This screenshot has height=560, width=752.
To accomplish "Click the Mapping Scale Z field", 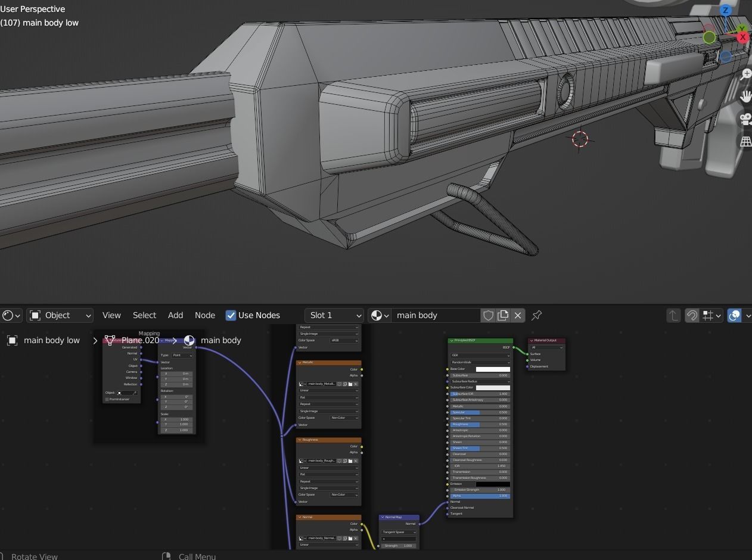I will [176, 430].
